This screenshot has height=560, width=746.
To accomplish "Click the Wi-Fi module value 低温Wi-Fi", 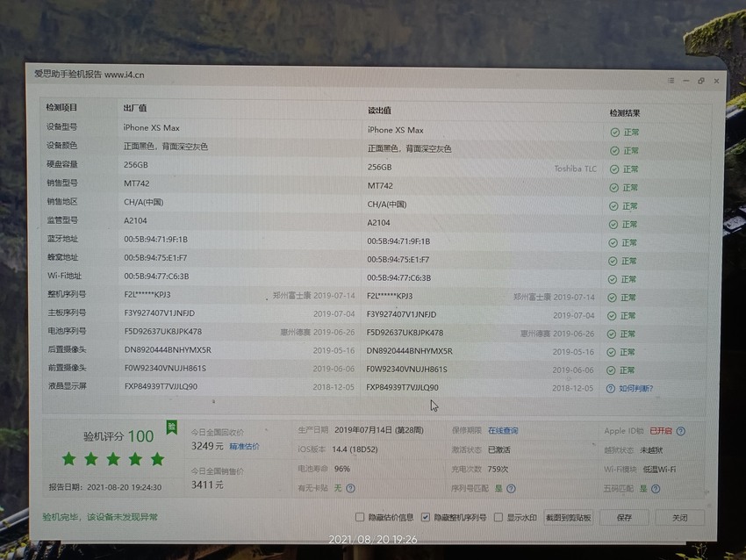I will pos(659,470).
